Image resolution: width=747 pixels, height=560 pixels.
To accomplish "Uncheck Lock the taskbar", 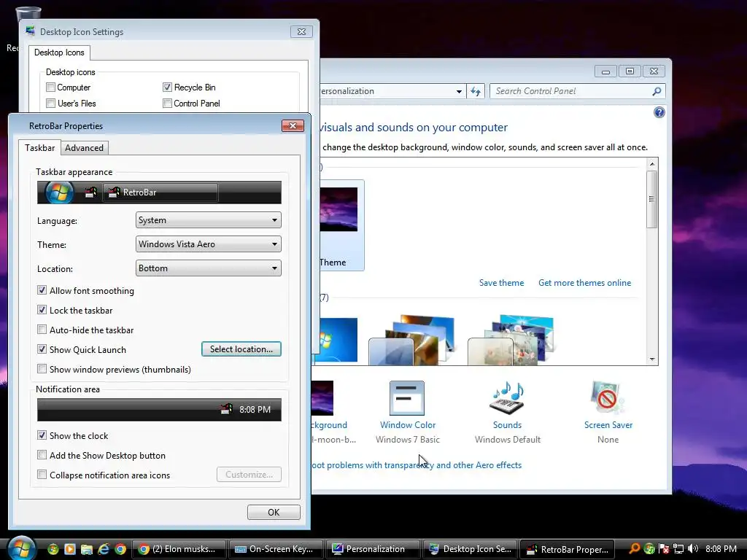I will coord(42,310).
